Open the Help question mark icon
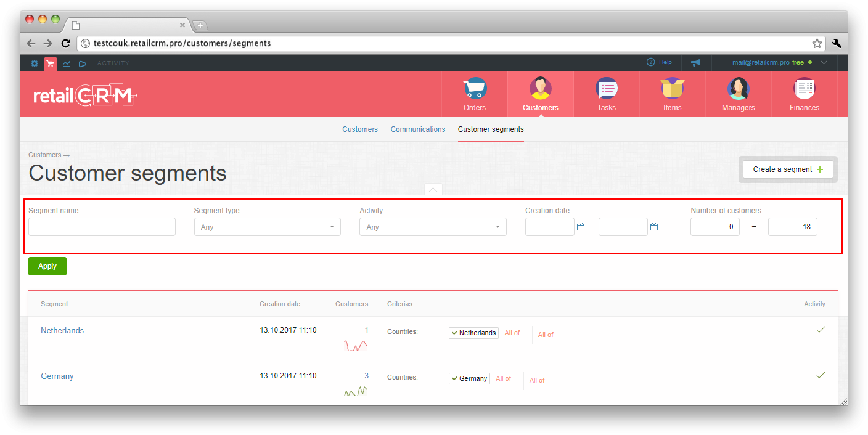Screen dimensions: 868x435 tap(650, 62)
